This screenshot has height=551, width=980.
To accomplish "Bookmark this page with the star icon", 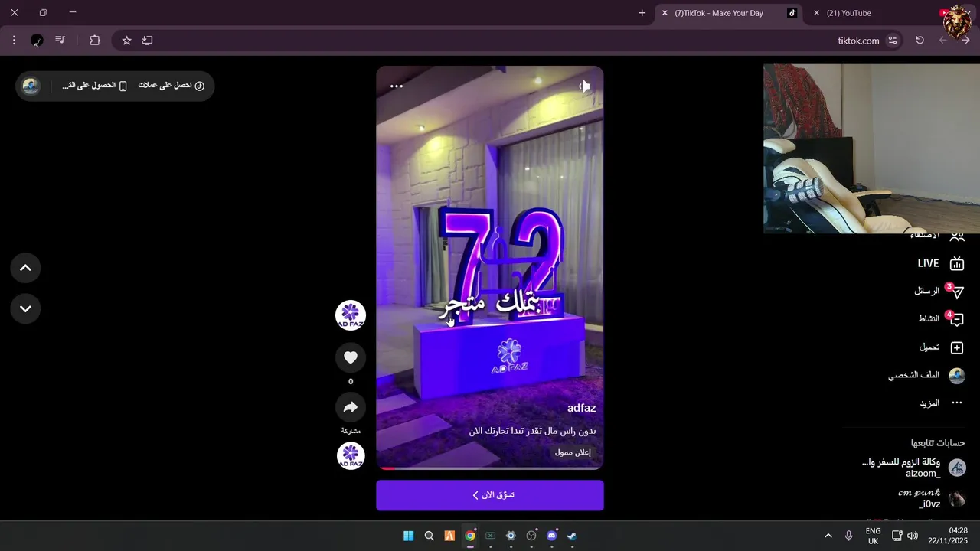I will coord(126,41).
